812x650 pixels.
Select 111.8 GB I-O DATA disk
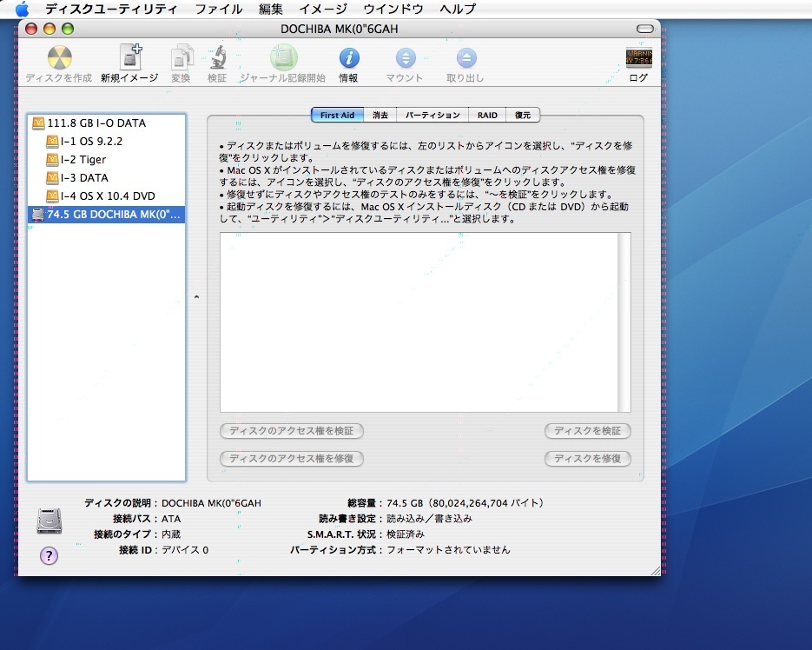(96, 123)
